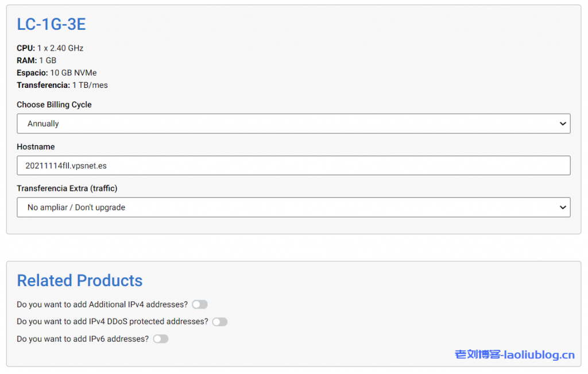Click the "Hostname" field label
Viewport: 588px width, 374px height.
point(36,146)
